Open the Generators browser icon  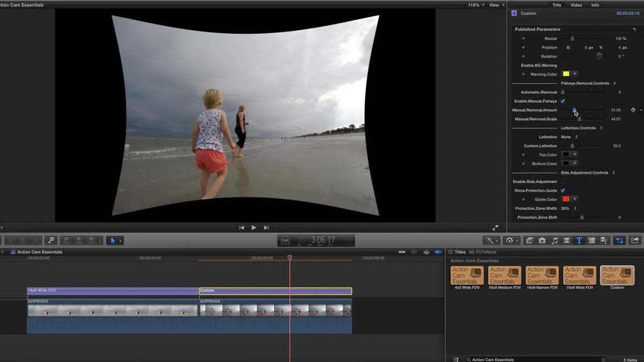click(x=591, y=241)
